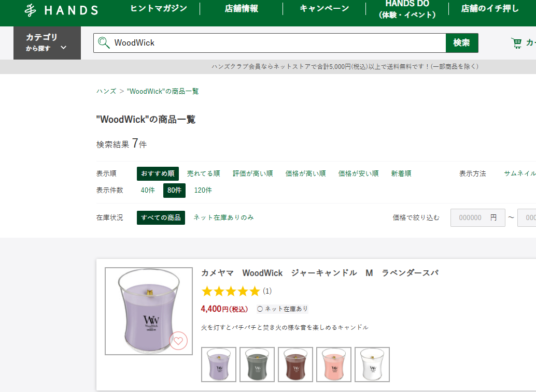Select the dark gray candle variant
Image resolution: width=536 pixels, height=392 pixels.
257,365
